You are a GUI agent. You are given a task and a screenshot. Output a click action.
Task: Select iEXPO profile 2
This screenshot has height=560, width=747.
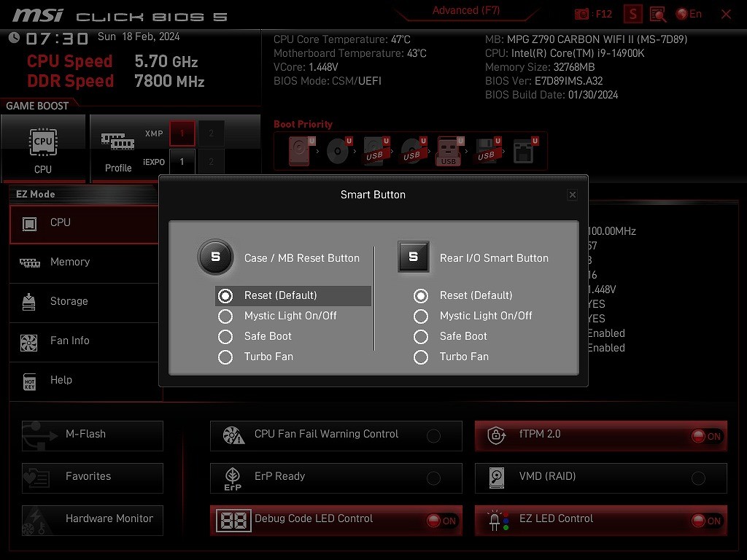click(211, 162)
